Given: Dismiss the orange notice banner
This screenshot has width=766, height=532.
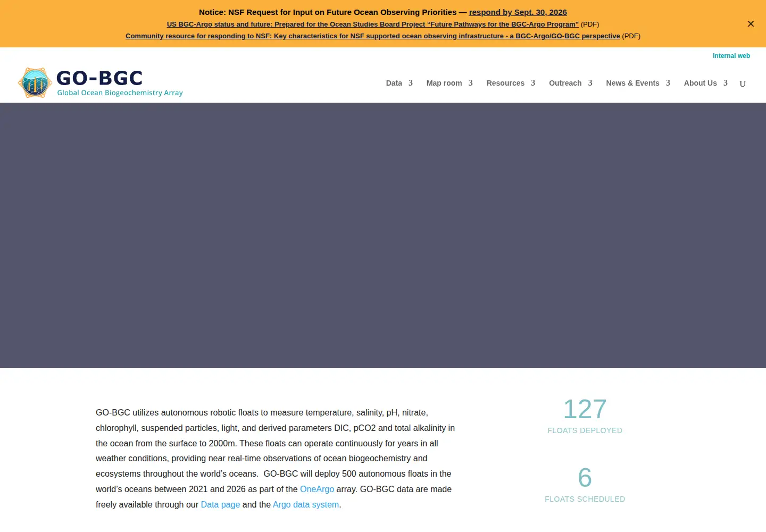Looking at the screenshot, I should [751, 24].
